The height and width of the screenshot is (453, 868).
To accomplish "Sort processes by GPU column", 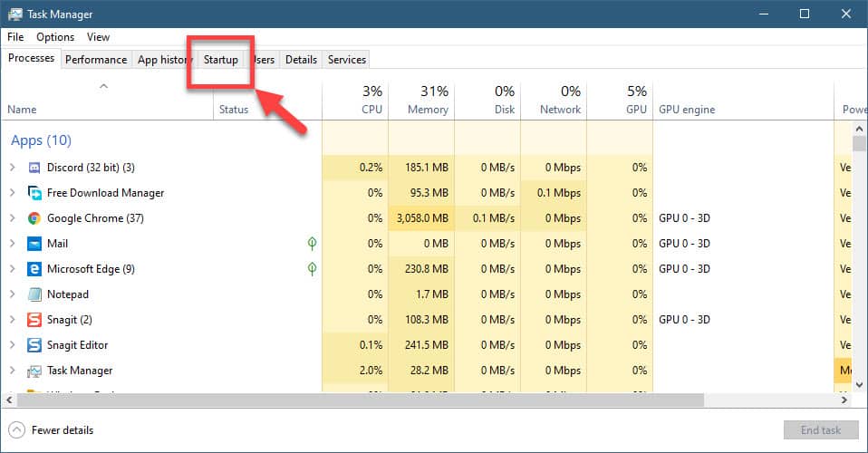I will [x=620, y=101].
